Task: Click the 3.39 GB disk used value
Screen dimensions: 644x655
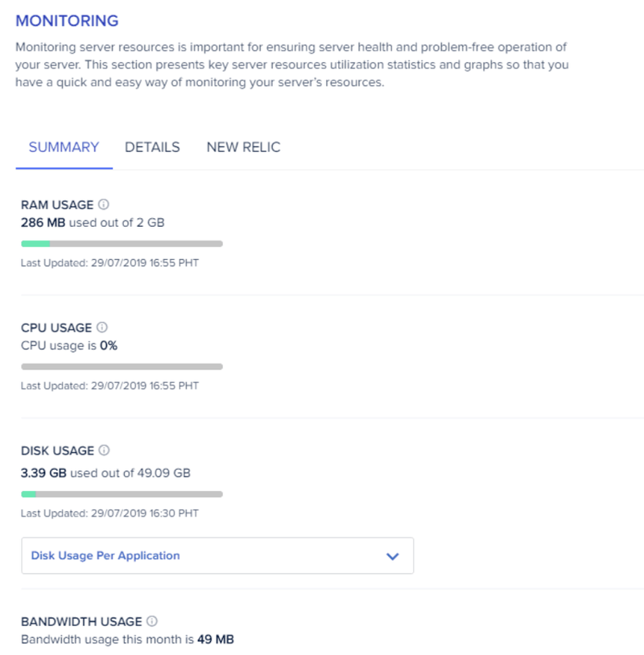Action: coord(43,473)
